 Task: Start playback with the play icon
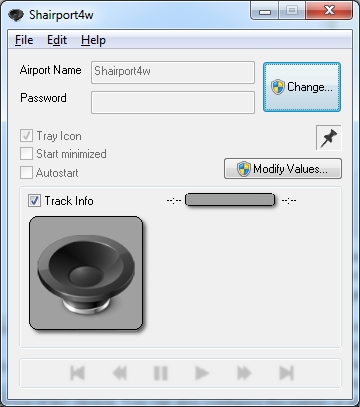202,373
